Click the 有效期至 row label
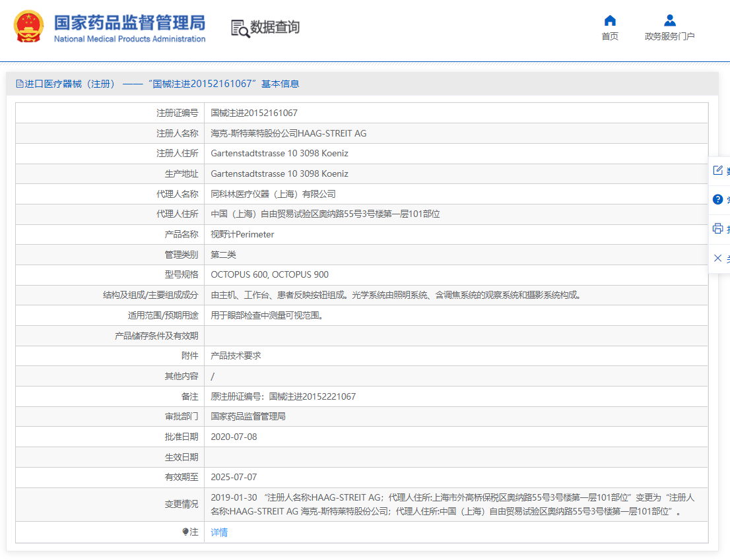Image resolution: width=730 pixels, height=560 pixels. pos(182,477)
